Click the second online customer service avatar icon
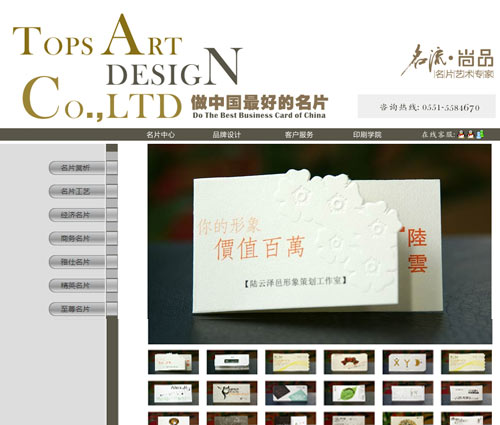This screenshot has height=425, width=500. click(x=470, y=134)
